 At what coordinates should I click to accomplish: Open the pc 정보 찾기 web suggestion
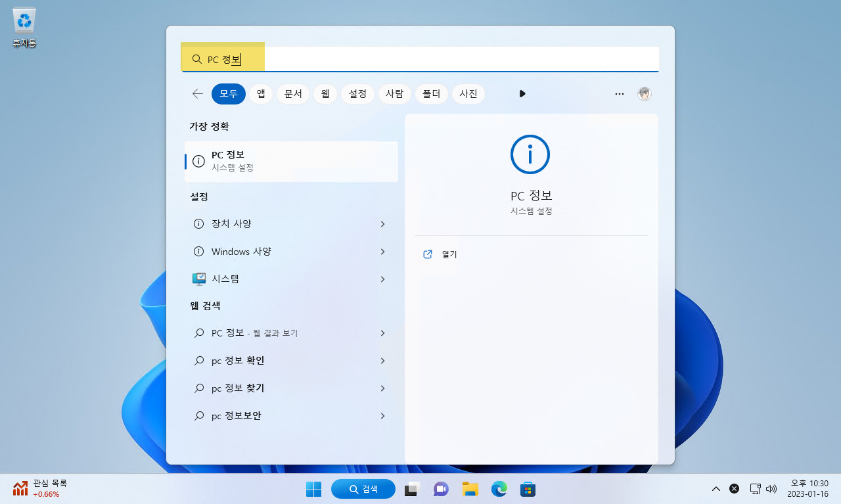point(291,388)
